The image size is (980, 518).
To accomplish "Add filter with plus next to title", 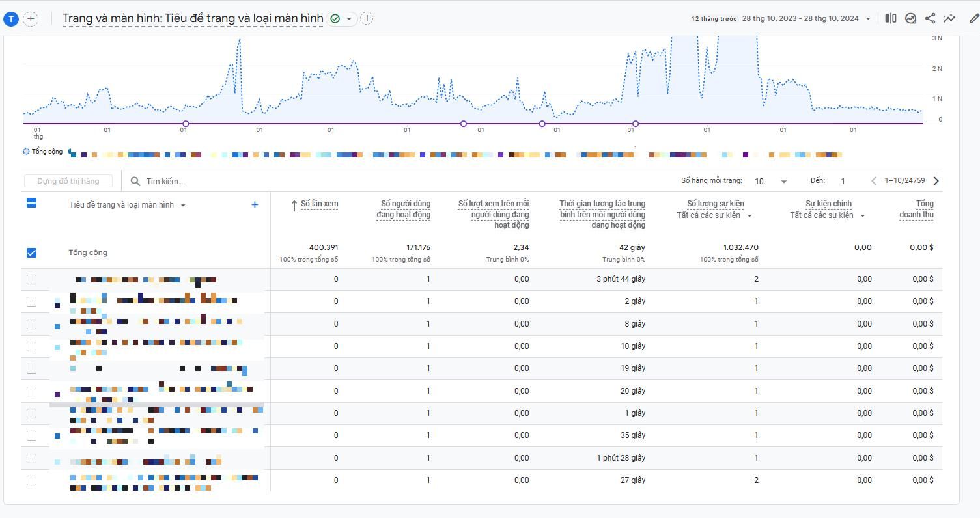I will 367,18.
